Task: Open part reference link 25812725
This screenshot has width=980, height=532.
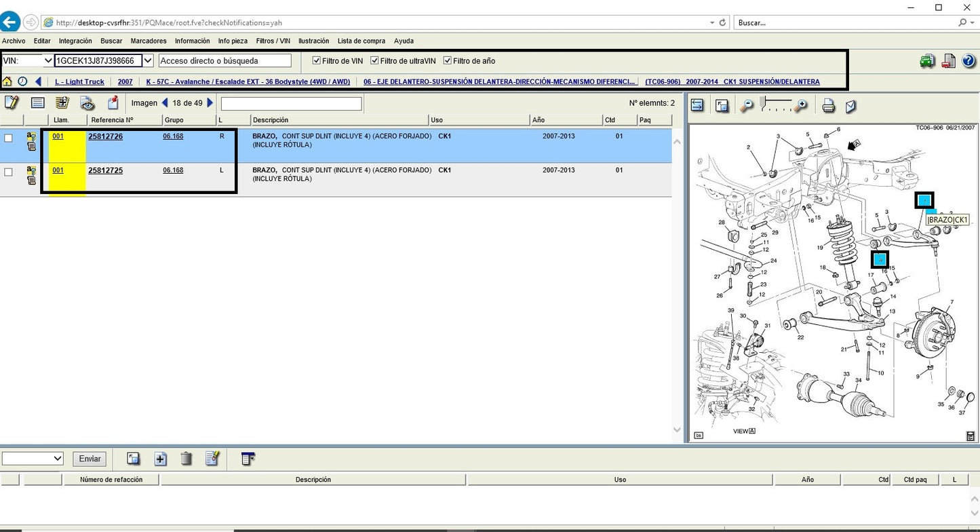Action: pyautogui.click(x=105, y=170)
